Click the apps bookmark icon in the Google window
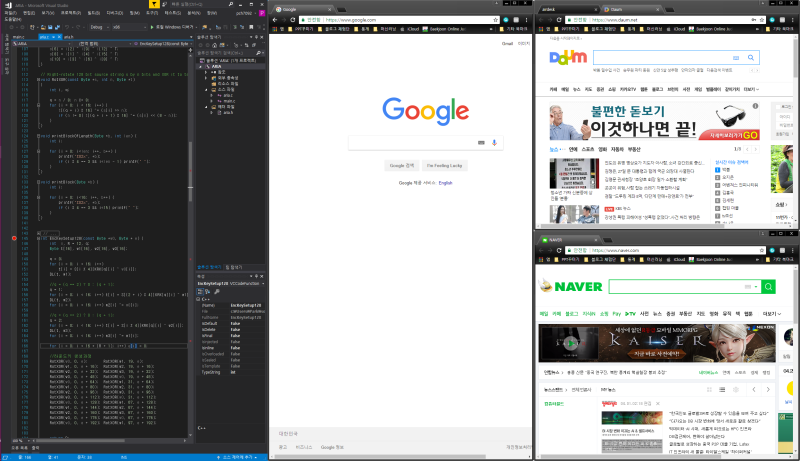800x461 pixels. click(x=274, y=29)
